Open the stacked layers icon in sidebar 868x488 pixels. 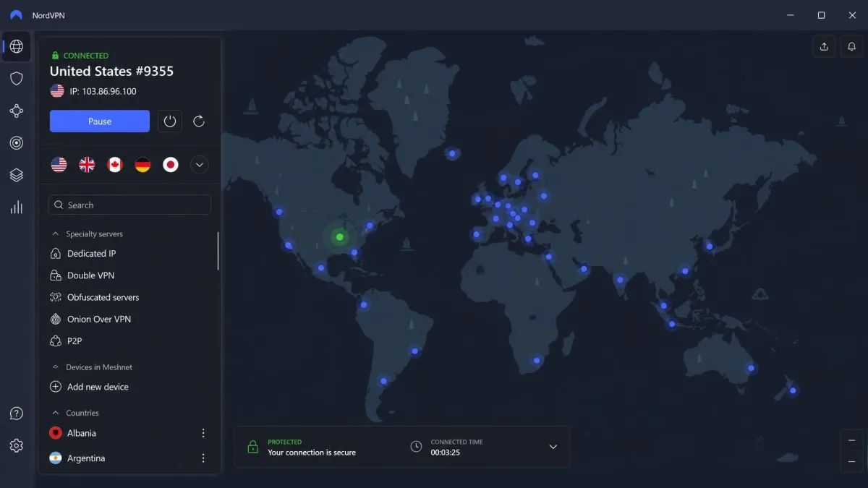point(17,175)
